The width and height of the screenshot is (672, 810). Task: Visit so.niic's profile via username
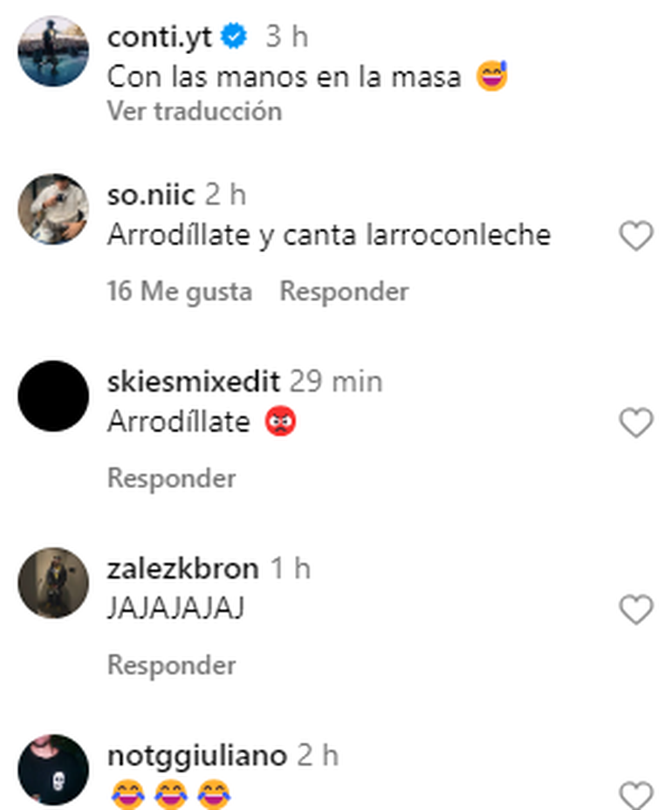pos(151,196)
